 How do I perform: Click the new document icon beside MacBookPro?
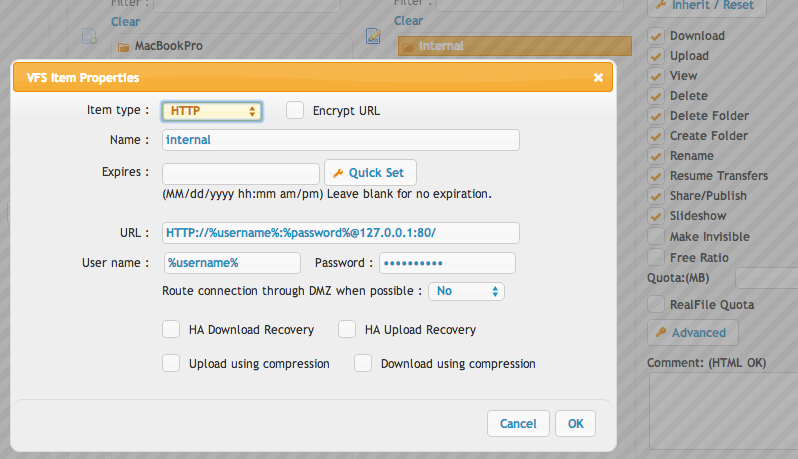click(90, 36)
